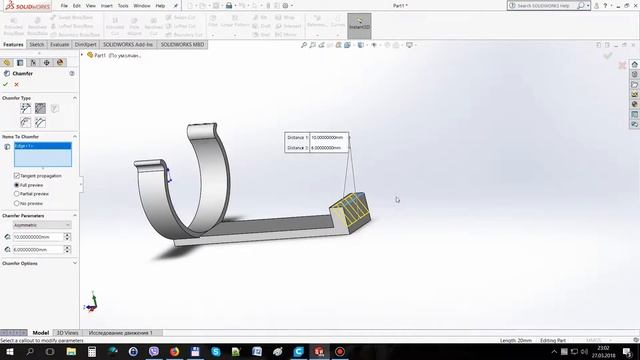640x360 pixels.
Task: Select the Offset Face chamfer type
Action: point(26,122)
